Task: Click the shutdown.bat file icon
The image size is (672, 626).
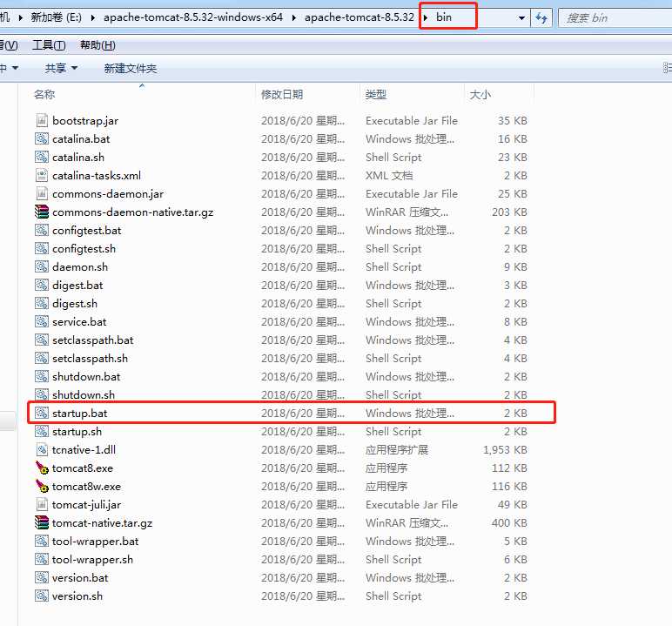Action: click(x=42, y=376)
